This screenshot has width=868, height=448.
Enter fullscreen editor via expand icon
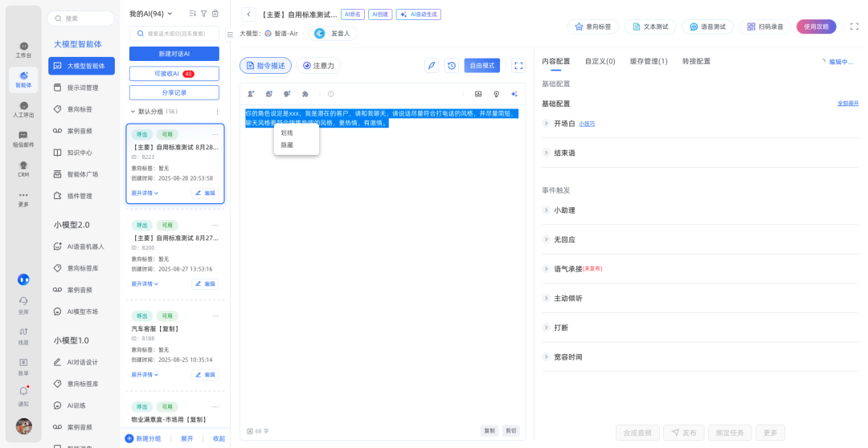point(518,66)
